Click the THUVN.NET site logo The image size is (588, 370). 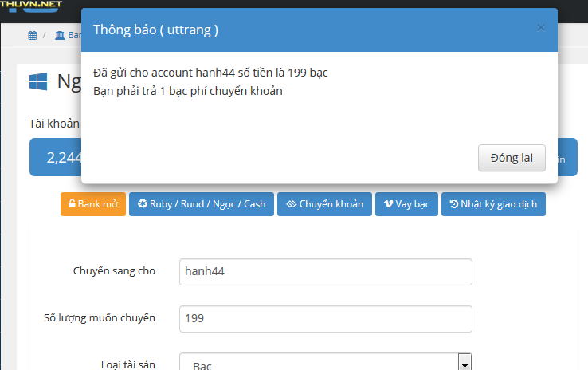click(x=32, y=5)
